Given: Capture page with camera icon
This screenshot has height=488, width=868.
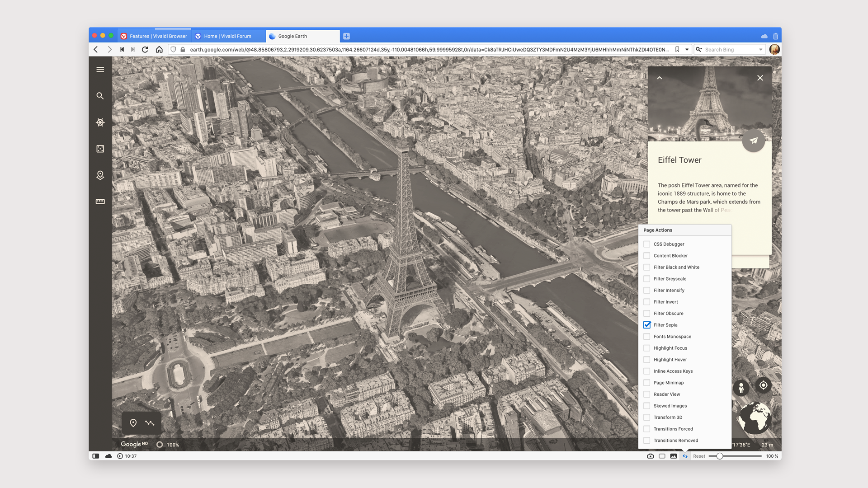Looking at the screenshot, I should pyautogui.click(x=650, y=456).
